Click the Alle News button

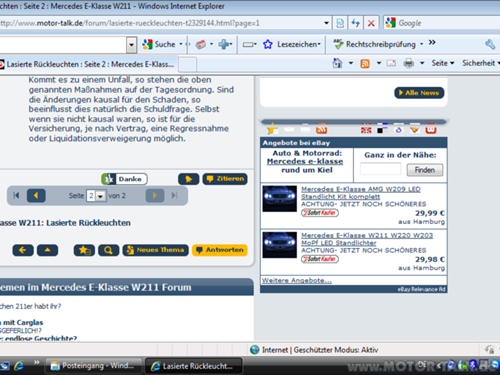tap(419, 93)
